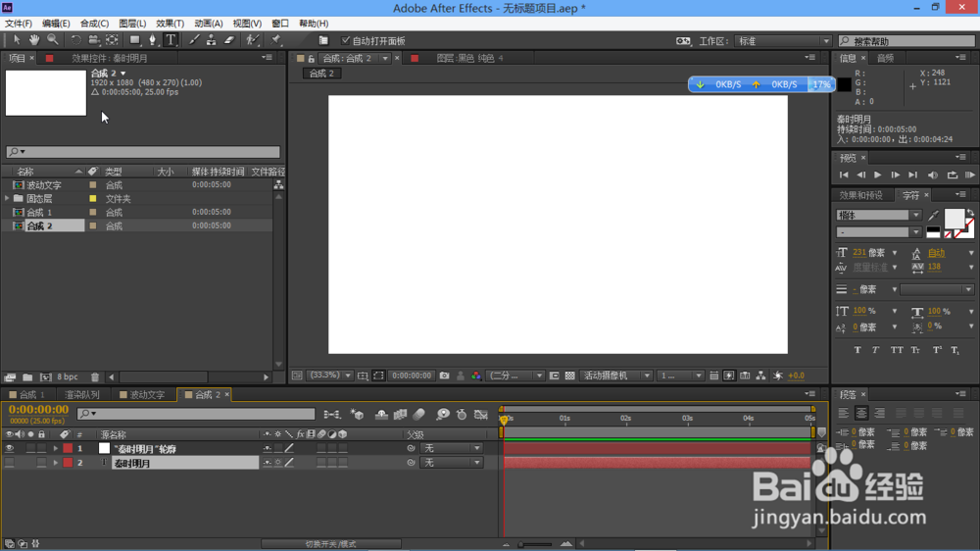This screenshot has width=980, height=551.
Task: Select the Horizontal Type tool
Action: tap(171, 40)
